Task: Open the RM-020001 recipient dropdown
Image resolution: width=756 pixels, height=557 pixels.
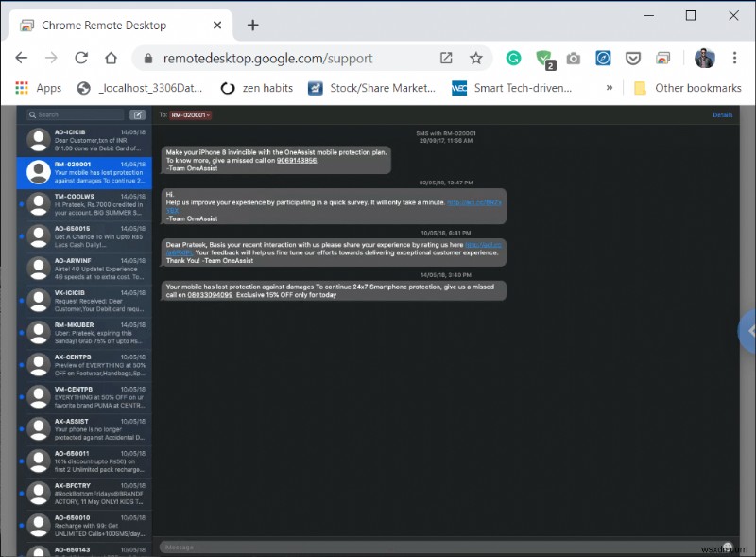Action: [191, 114]
